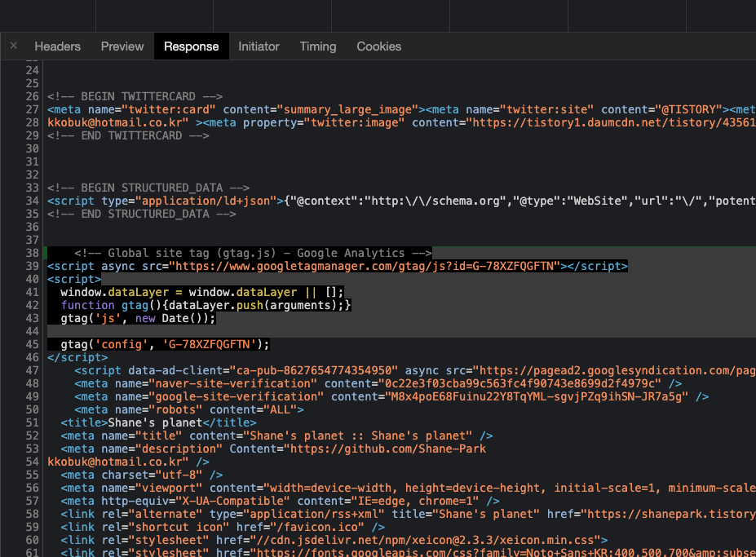Click line number 38 in gutter
The image size is (756, 557).
(32, 253)
